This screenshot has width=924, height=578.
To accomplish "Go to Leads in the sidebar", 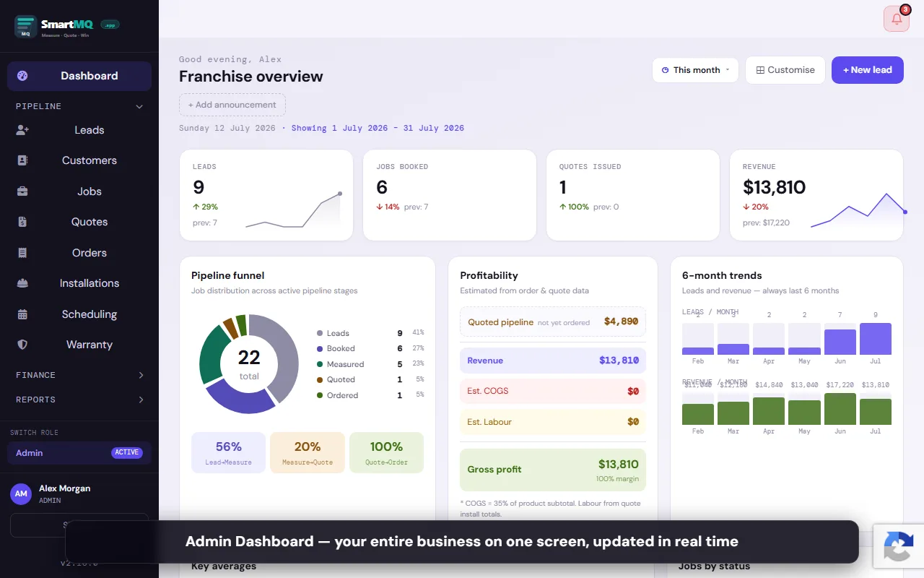I will tap(79, 130).
